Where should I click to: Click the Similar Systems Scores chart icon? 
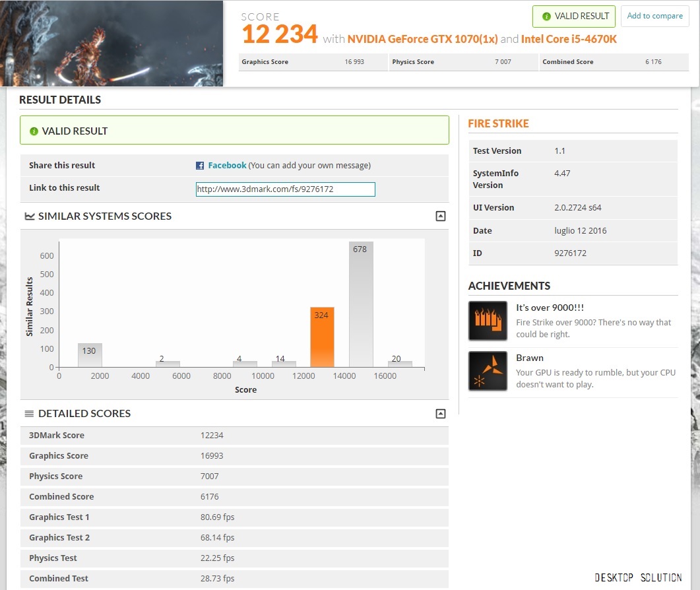click(x=30, y=216)
